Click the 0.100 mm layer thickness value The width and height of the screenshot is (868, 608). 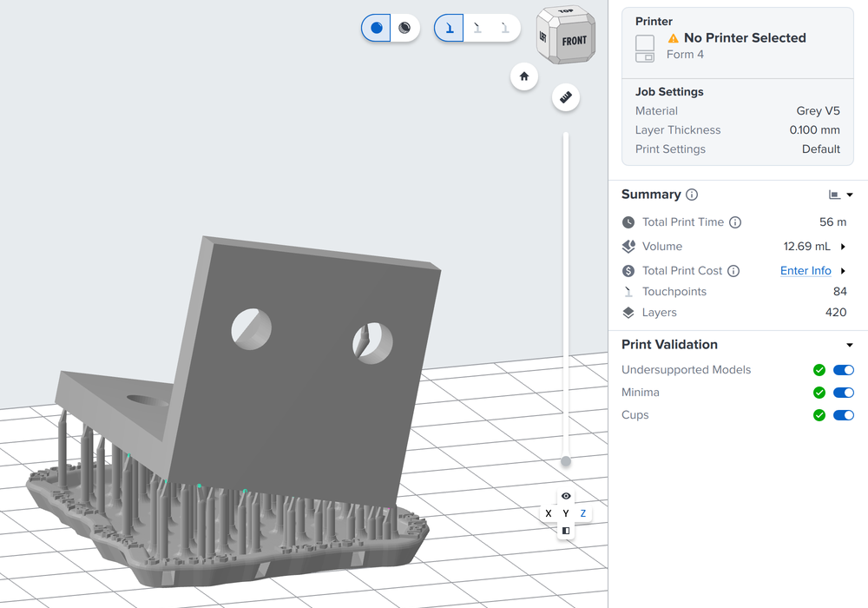tap(814, 130)
